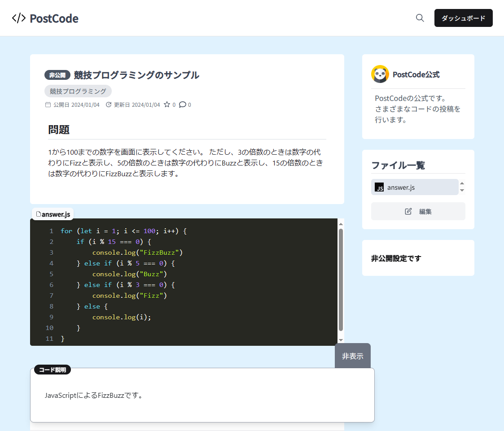Click the 編集 edit button

[418, 211]
